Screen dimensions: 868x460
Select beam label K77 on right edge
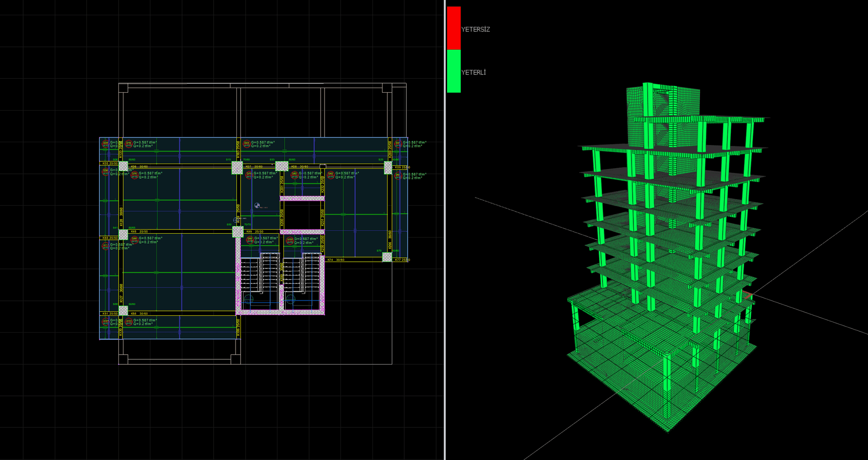[x=402, y=260]
